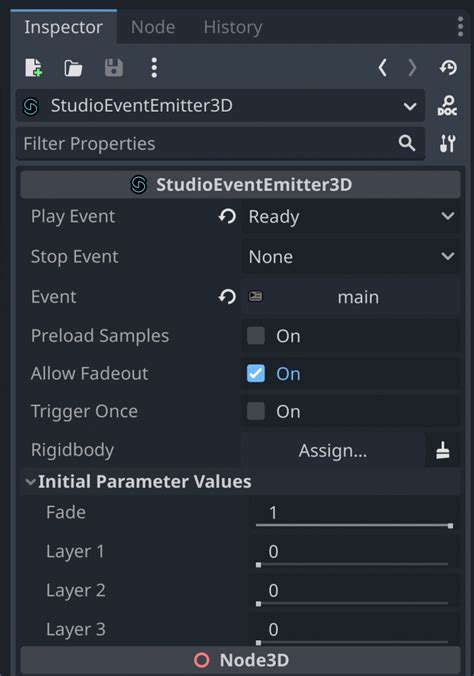Open the Play Event Ready dropdown
Viewport: 474px width, 676px height.
[351, 216]
